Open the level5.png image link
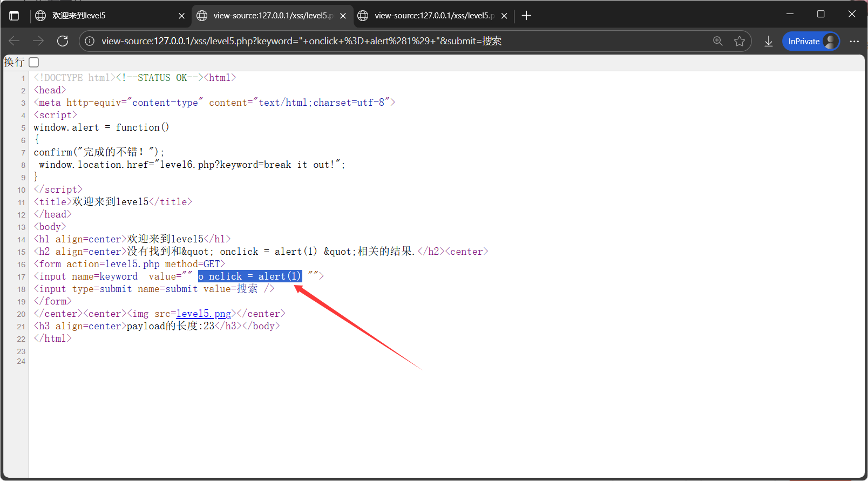This screenshot has height=481, width=868. pos(204,314)
